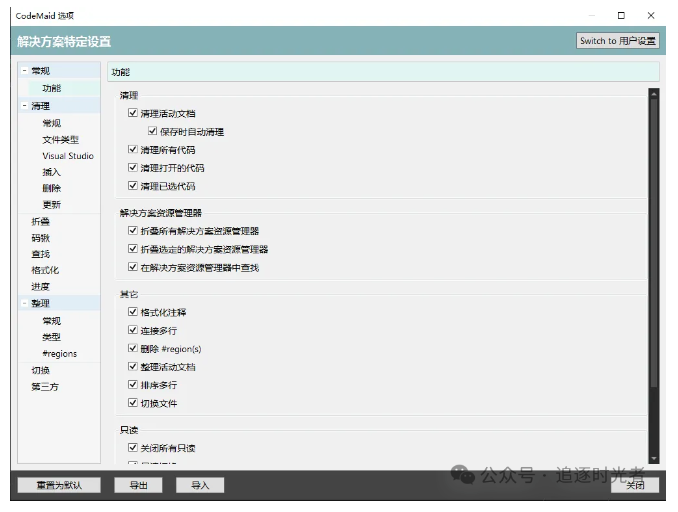
Task: Open the 删除 cleanup page
Action: click(x=51, y=188)
